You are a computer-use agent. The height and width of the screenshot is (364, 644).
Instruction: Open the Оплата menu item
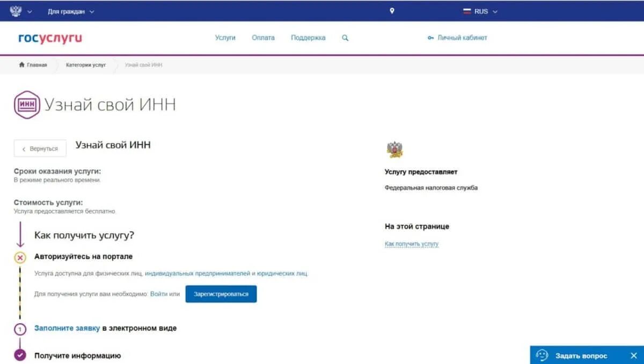coord(264,38)
